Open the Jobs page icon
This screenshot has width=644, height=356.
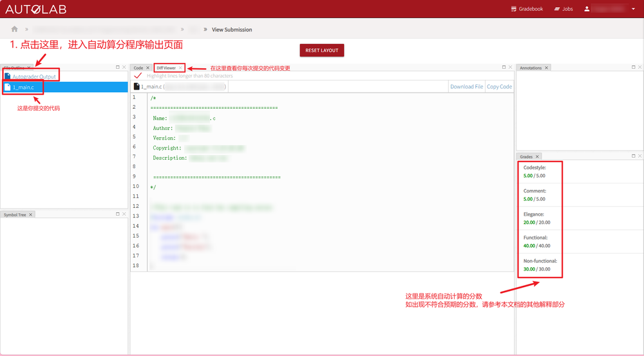(x=557, y=8)
